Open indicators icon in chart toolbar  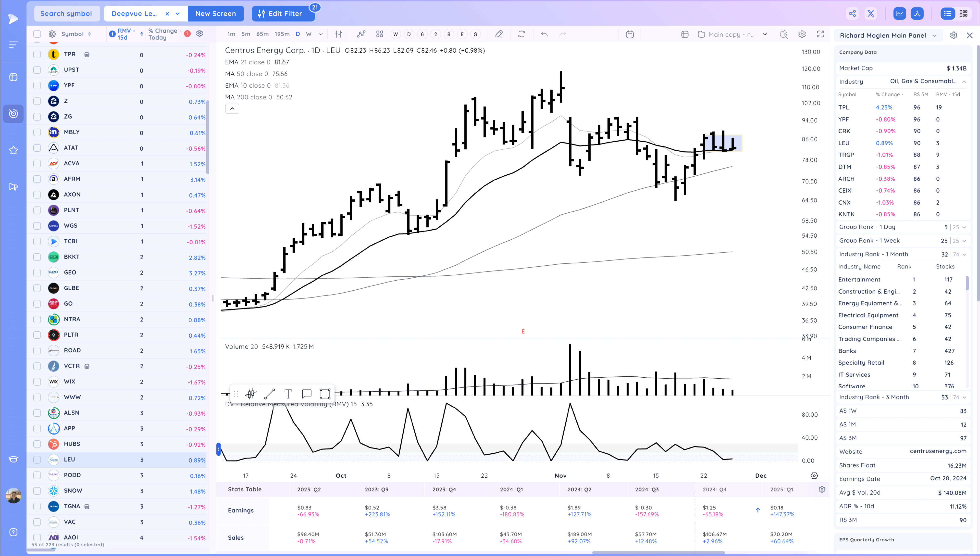pos(361,34)
